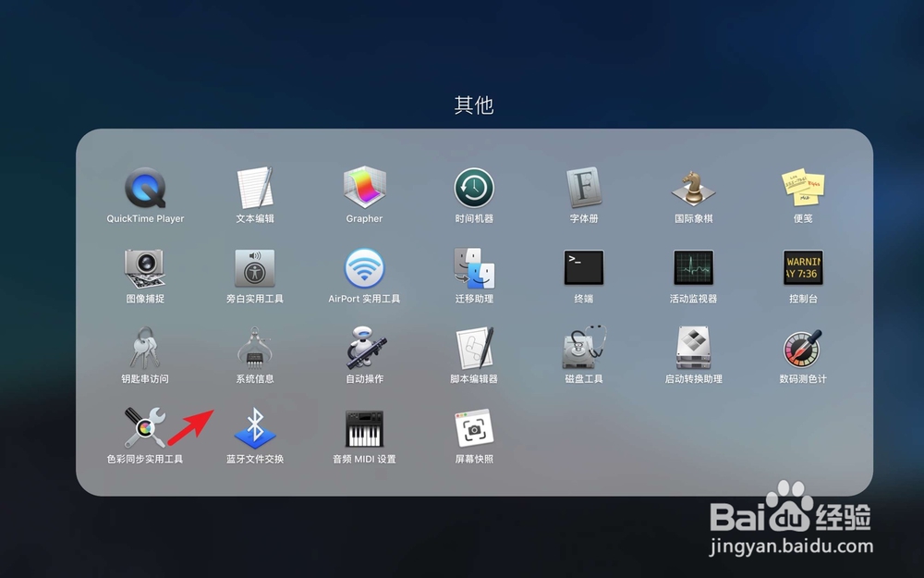Launch 图像捕捉 (Image Capture)

[143, 268]
